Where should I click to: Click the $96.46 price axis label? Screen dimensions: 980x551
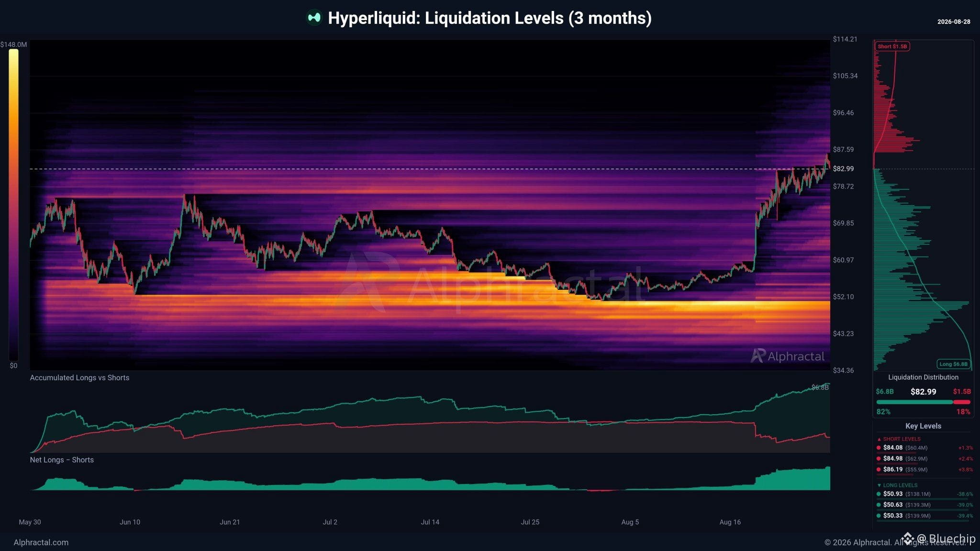843,113
